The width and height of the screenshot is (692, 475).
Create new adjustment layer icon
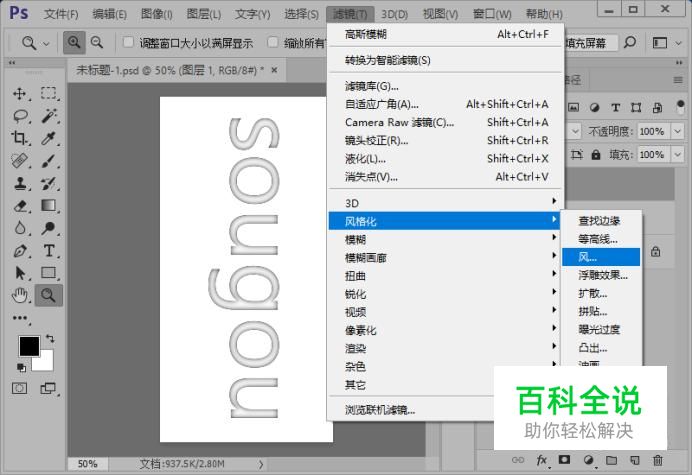588,460
